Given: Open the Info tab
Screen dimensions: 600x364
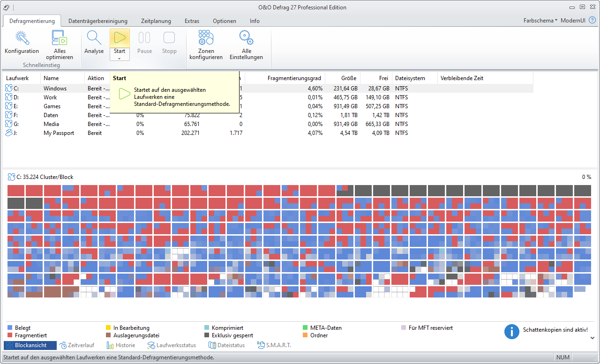Looking at the screenshot, I should pyautogui.click(x=255, y=21).
